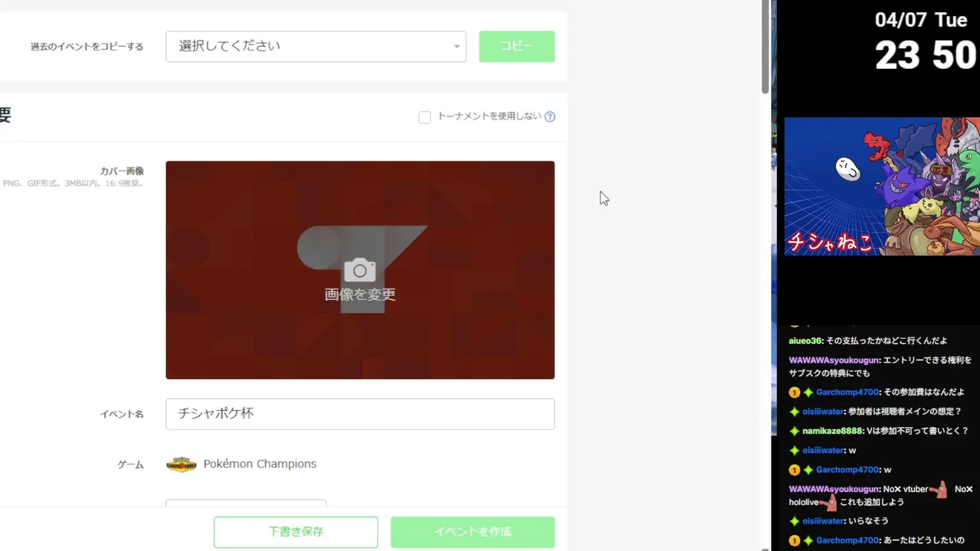Click the イベント名 input field
The height and width of the screenshot is (551, 980).
(360, 414)
